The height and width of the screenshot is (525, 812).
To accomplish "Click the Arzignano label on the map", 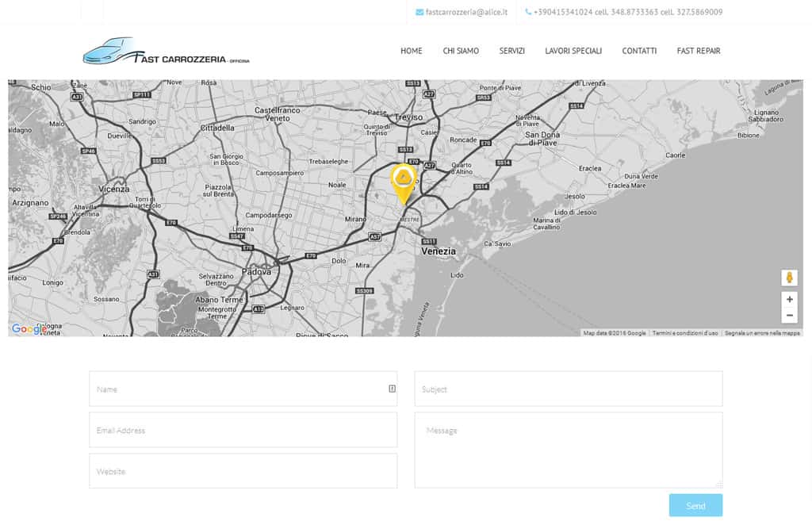I will pos(30,202).
